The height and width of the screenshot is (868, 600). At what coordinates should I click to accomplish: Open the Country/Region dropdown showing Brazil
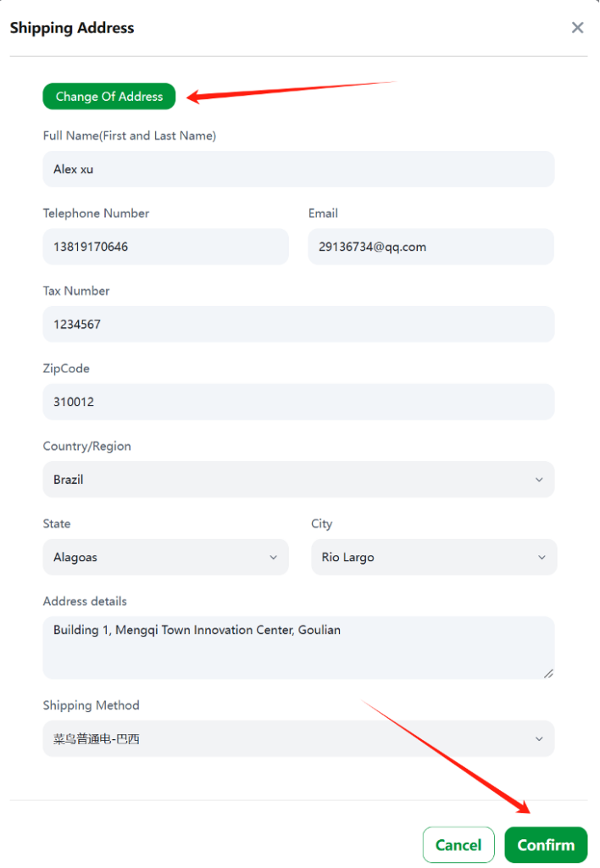(298, 480)
